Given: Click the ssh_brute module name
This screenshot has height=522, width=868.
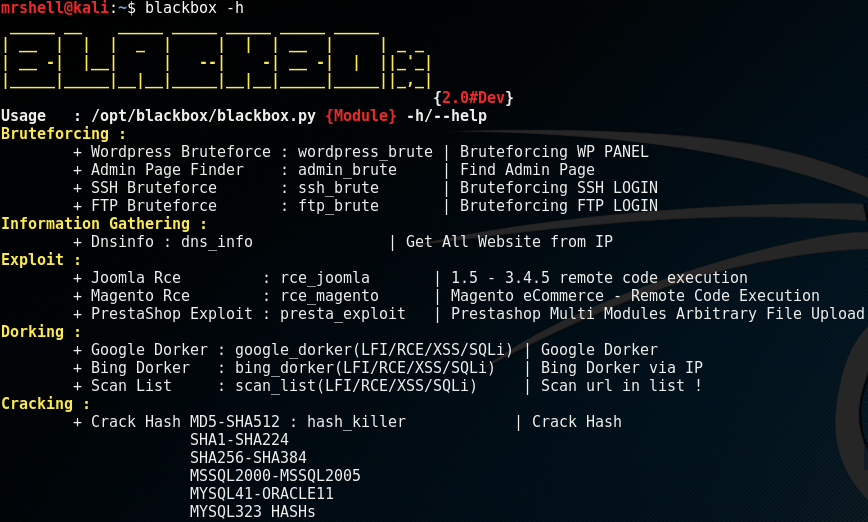Looking at the screenshot, I should (338, 188).
